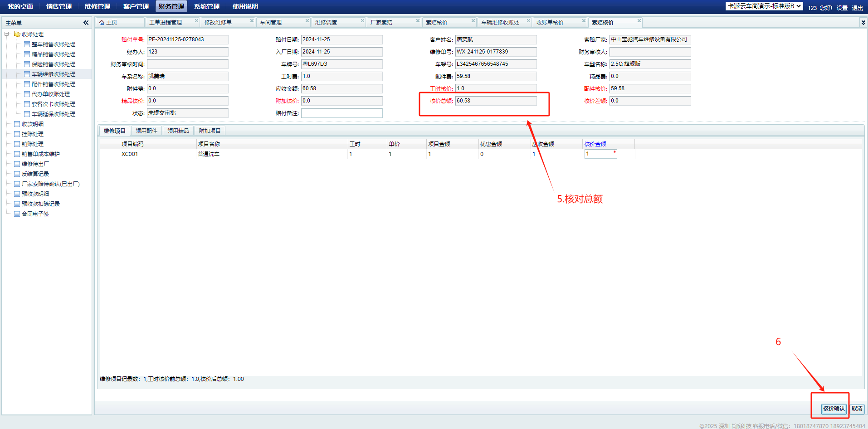The image size is (868, 429).
Task: Open the tab list dropdown arrow
Action: (863, 23)
